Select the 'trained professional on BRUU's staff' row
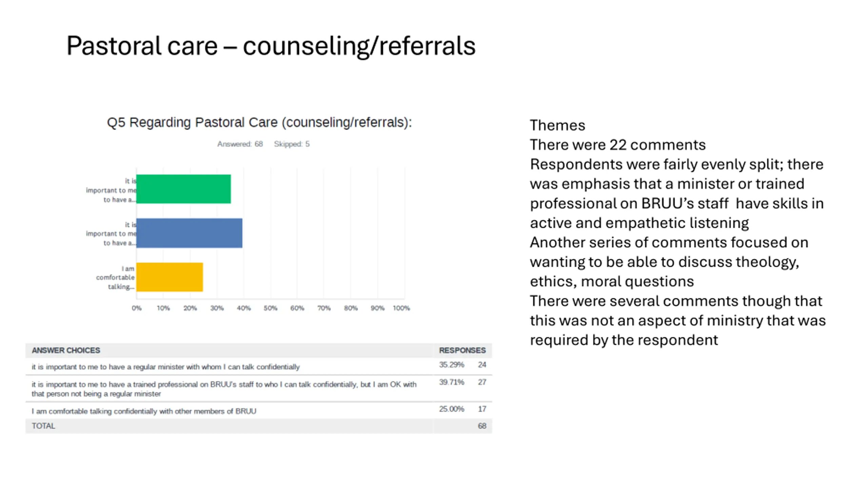Screen dimensions: 868x488 (x=224, y=389)
